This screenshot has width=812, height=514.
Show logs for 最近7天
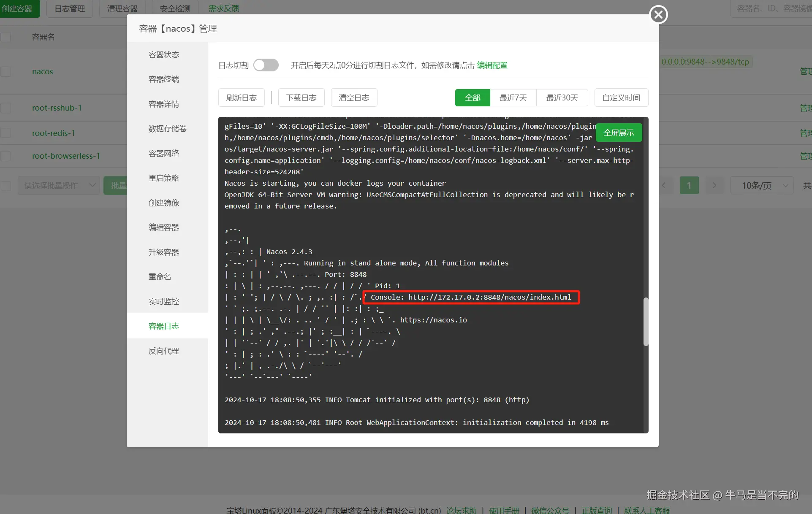[x=513, y=97]
